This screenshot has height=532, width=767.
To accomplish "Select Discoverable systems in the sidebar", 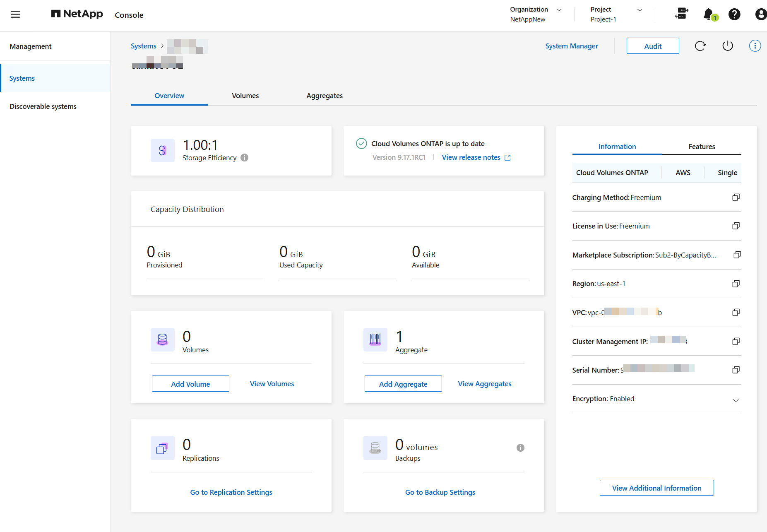I will 43,106.
